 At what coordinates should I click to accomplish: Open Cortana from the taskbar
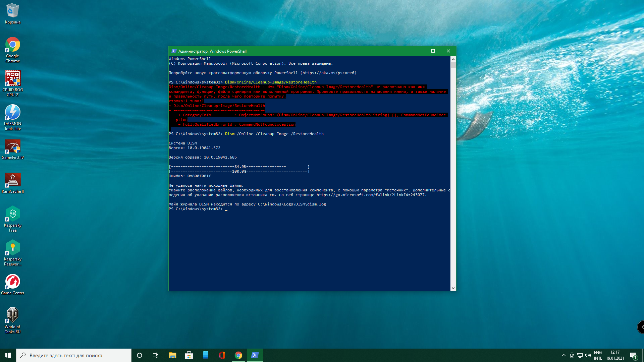(x=140, y=355)
